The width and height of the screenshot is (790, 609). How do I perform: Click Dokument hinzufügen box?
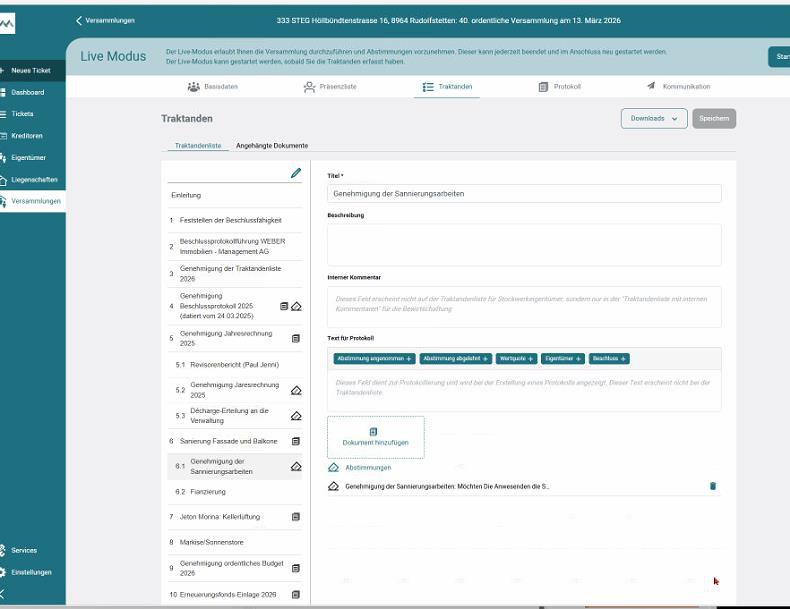pyautogui.click(x=376, y=437)
